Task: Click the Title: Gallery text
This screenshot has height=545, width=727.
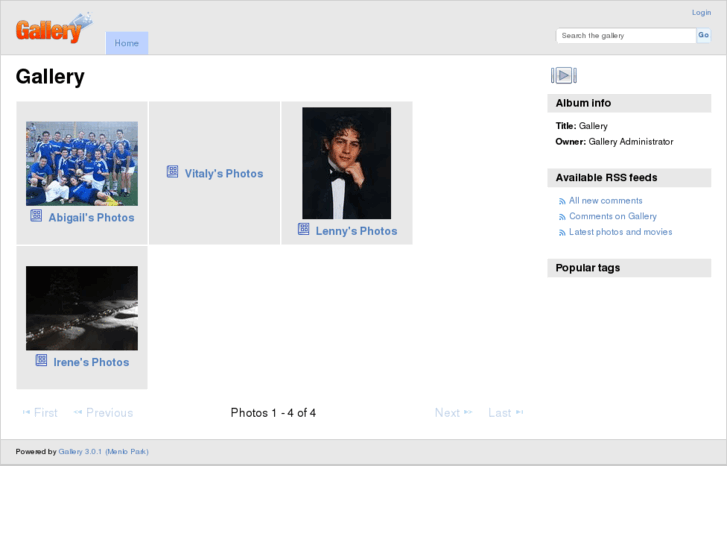Action: (581, 126)
